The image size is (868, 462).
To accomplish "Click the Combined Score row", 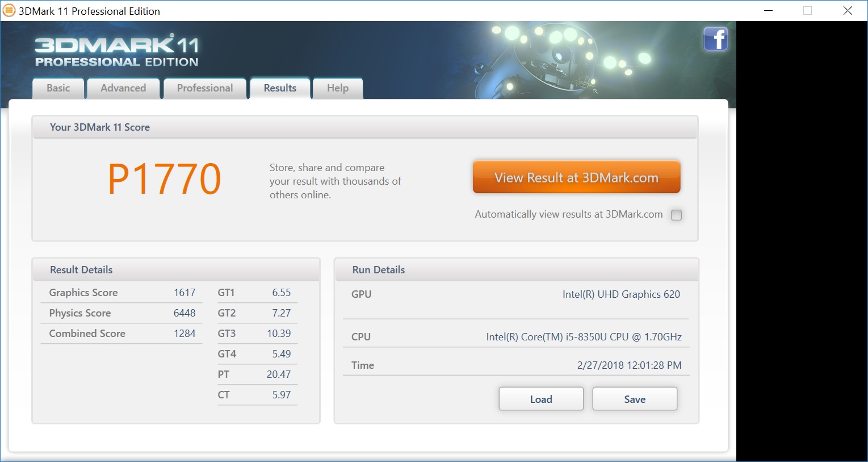I will 121,334.
